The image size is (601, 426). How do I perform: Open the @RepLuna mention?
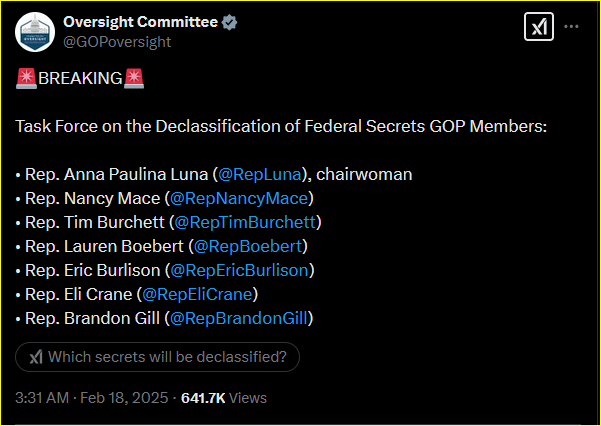tap(259, 174)
